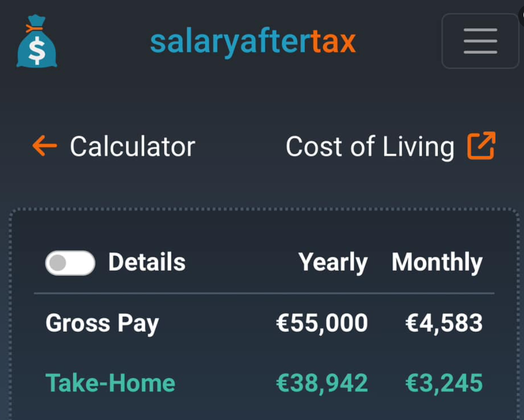Click the divider line under the Details header row
This screenshot has width=524, height=420.
(264, 293)
